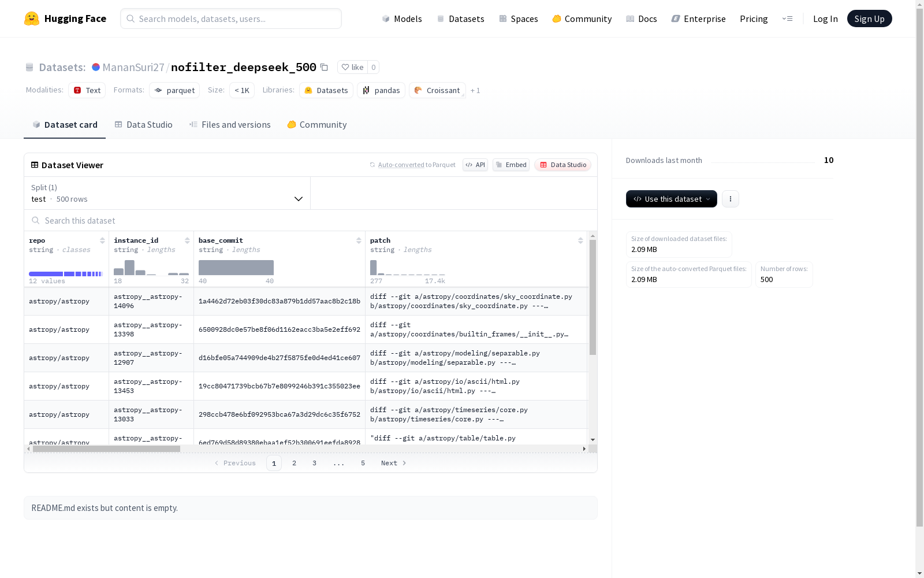This screenshot has height=578, width=924.
Task: Click the Auto-converted refresh icon
Action: point(372,165)
